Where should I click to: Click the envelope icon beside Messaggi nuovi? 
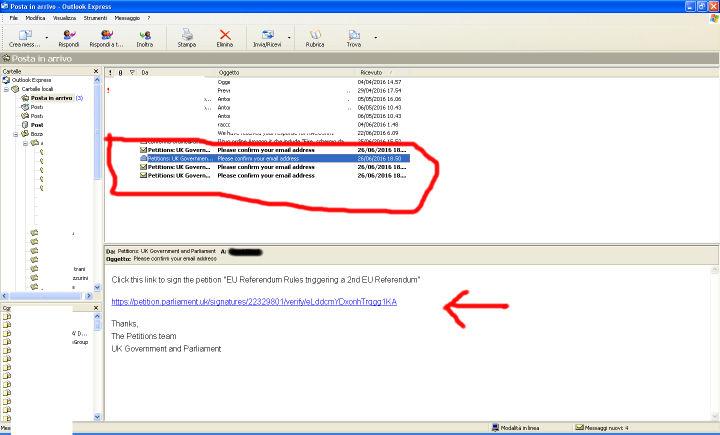579,428
